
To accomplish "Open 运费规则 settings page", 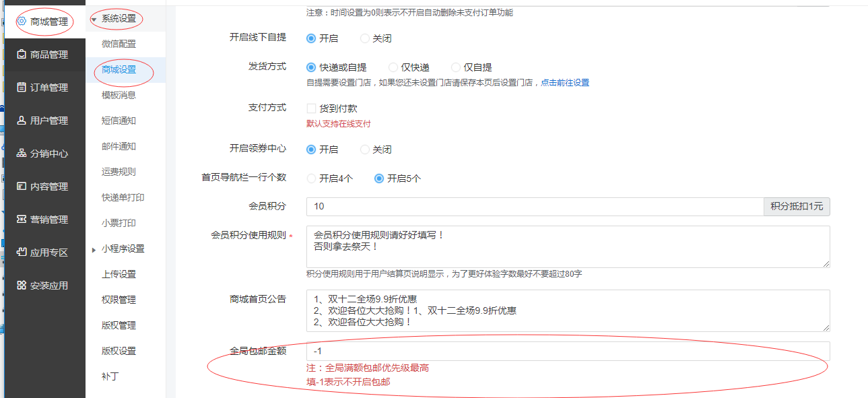I will (119, 172).
